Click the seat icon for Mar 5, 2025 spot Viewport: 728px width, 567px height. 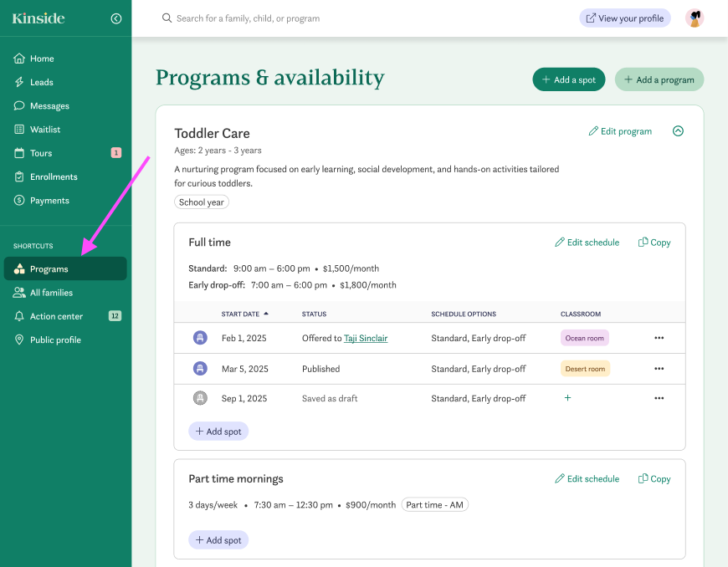point(200,368)
